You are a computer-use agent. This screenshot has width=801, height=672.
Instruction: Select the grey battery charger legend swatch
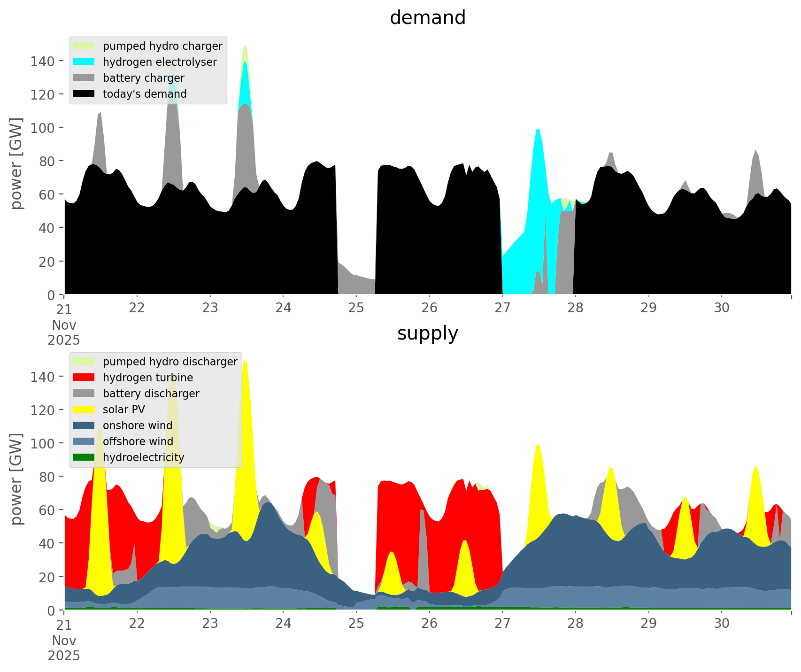pyautogui.click(x=84, y=78)
